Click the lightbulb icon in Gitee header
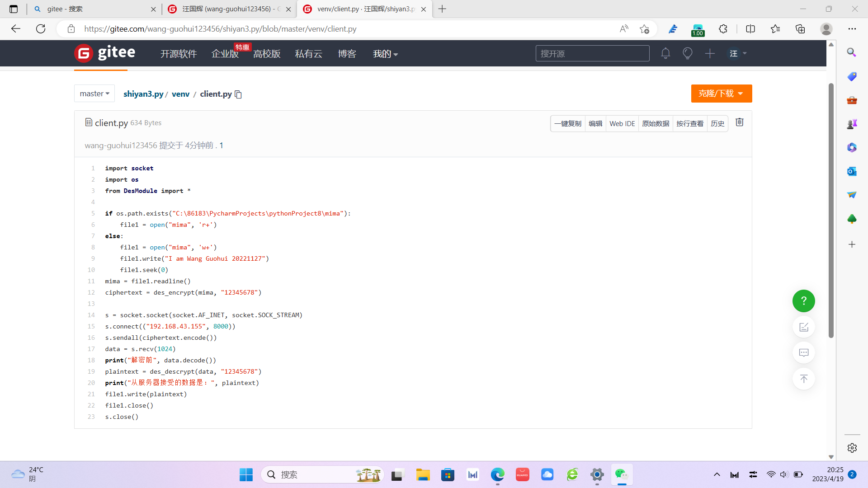The width and height of the screenshot is (868, 488). [687, 53]
